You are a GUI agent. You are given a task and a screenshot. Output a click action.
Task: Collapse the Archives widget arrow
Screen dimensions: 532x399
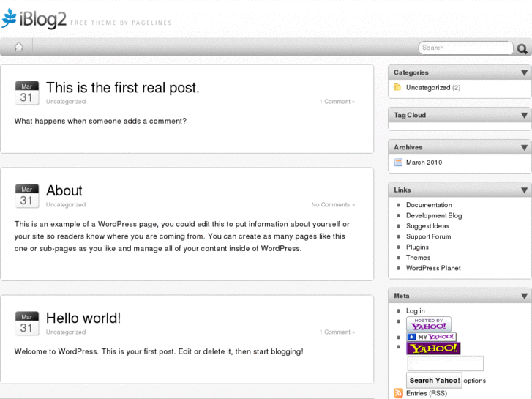(x=524, y=147)
